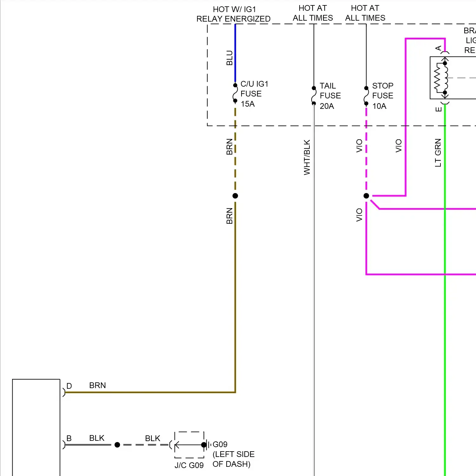Click connector terminal B label
Viewport: 476px width, 476px height.
[69, 438]
